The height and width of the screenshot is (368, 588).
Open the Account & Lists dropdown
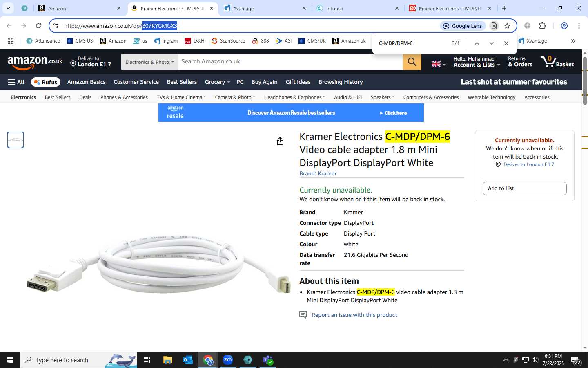click(x=477, y=62)
